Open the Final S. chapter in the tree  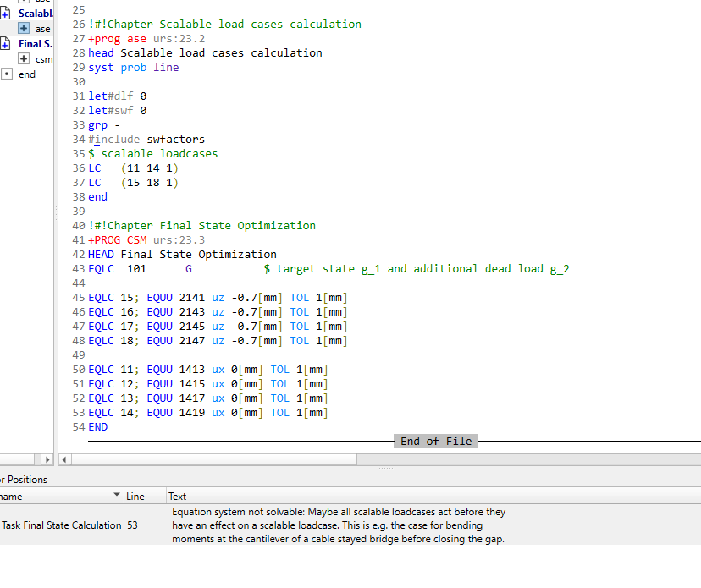tap(36, 44)
